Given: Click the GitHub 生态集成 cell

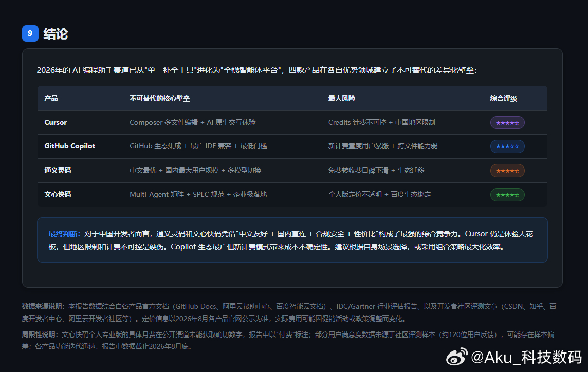Looking at the screenshot, I should [x=198, y=146].
